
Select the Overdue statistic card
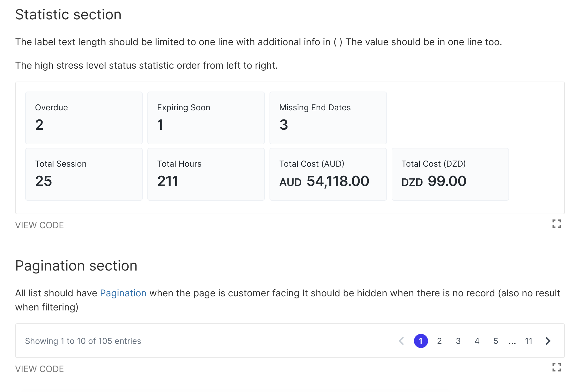pos(84,118)
